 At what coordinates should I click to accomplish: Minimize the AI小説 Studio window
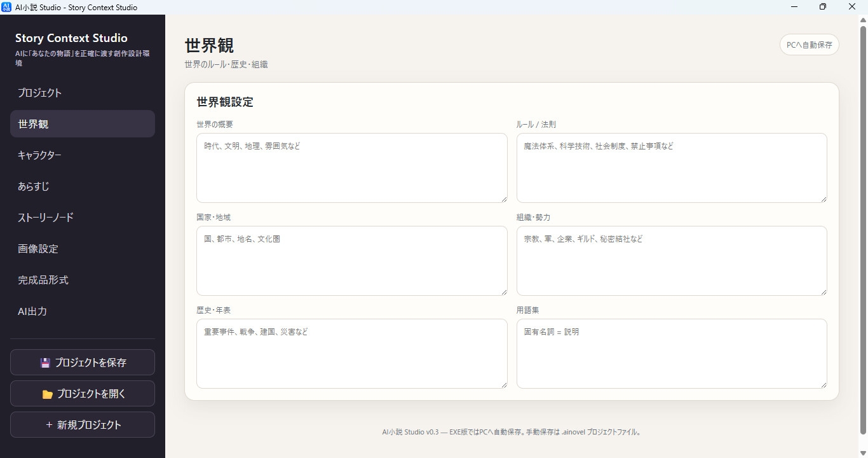(x=794, y=7)
